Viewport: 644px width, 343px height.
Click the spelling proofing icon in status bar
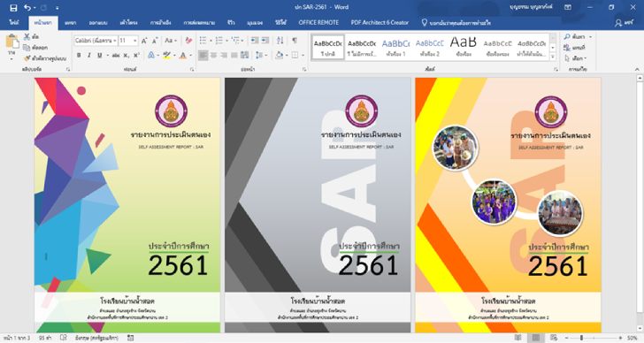[x=64, y=338]
